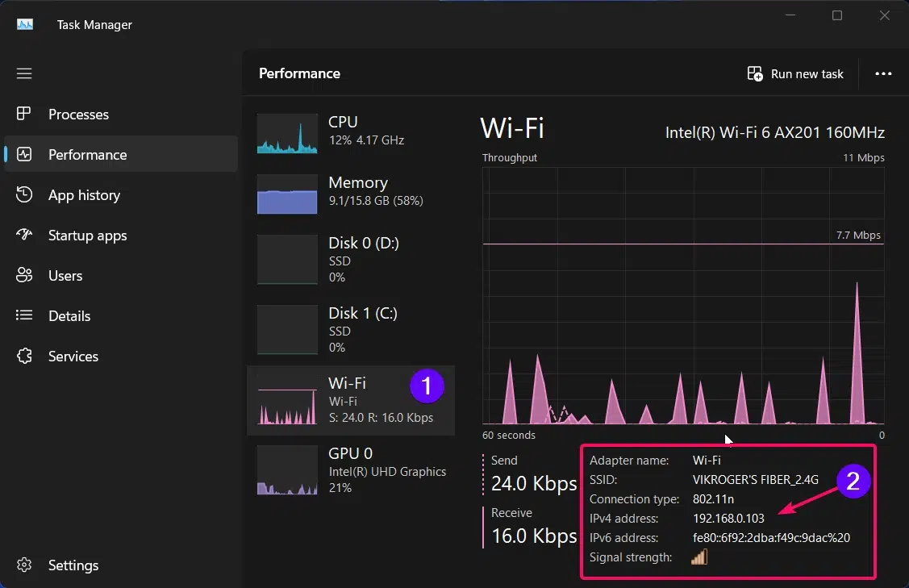Click the Send 24.0 Kbps value
The image size is (909, 588).
[x=534, y=483]
